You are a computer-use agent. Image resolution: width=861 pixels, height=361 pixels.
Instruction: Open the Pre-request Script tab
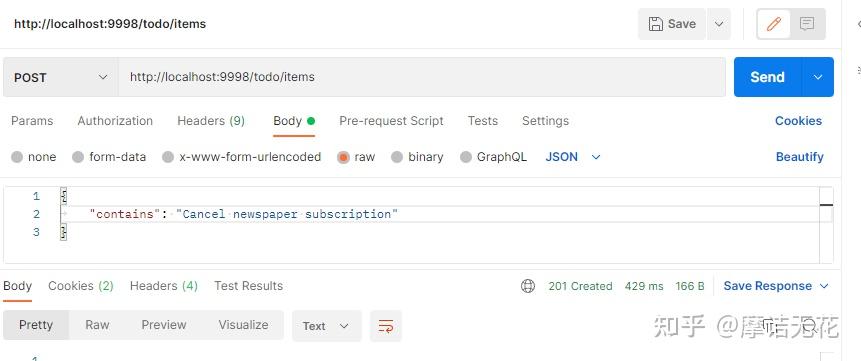pos(391,121)
